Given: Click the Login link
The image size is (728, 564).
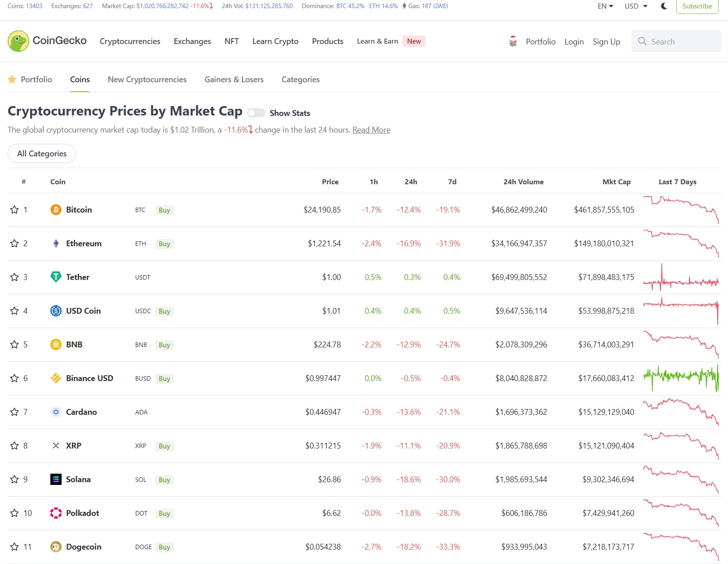Looking at the screenshot, I should click(x=574, y=42).
